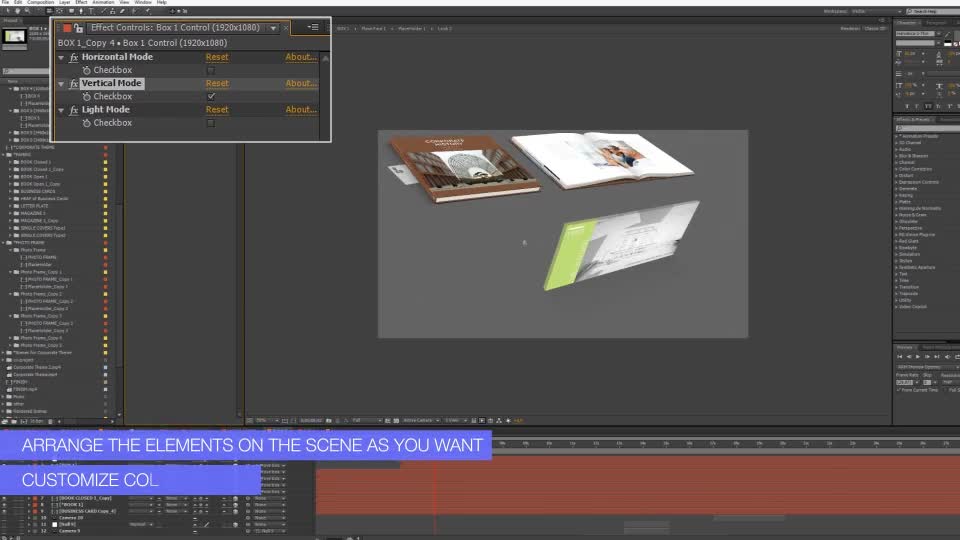Open the 1 View layout dropdown
This screenshot has width=960, height=540.
(456, 421)
